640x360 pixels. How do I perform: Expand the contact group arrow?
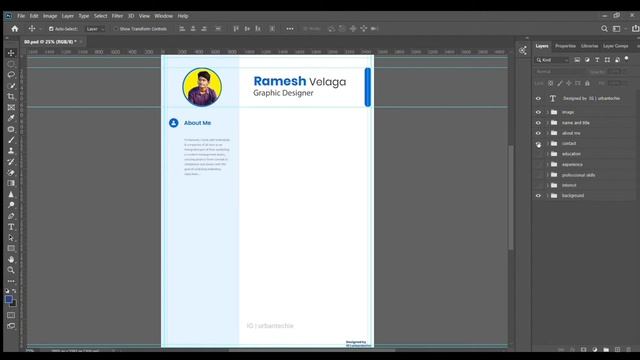click(x=548, y=144)
